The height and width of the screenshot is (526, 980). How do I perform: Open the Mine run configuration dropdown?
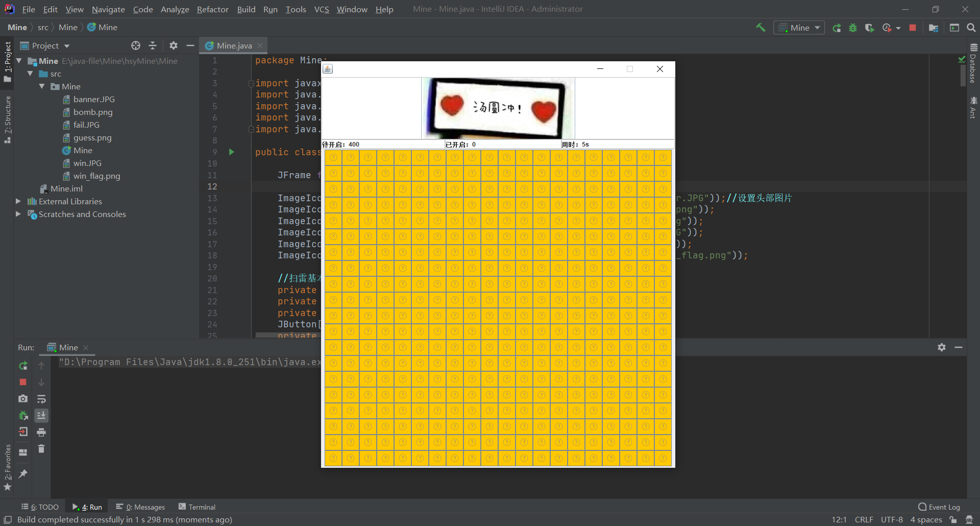[x=818, y=28]
